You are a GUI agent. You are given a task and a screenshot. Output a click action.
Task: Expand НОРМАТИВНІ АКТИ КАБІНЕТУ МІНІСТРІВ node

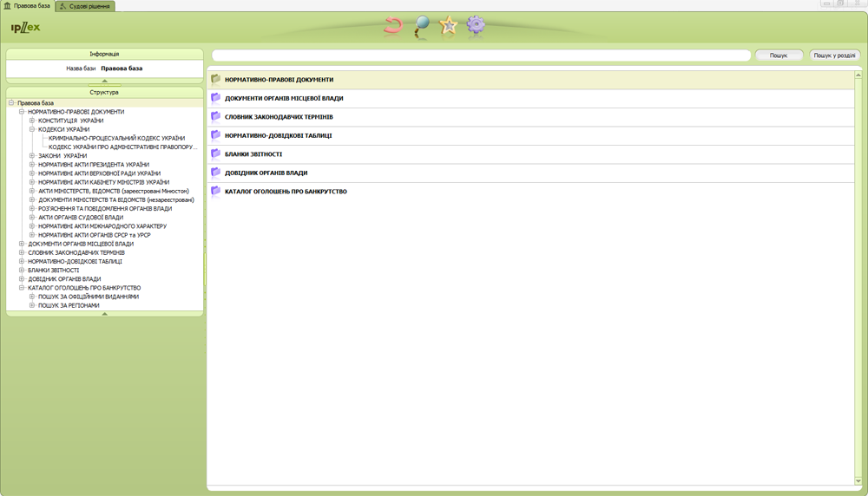pyautogui.click(x=32, y=182)
